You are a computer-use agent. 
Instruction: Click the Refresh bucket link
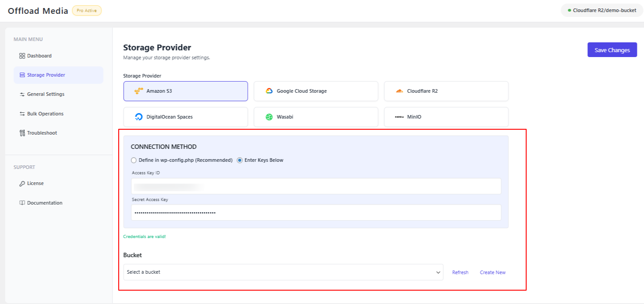460,272
